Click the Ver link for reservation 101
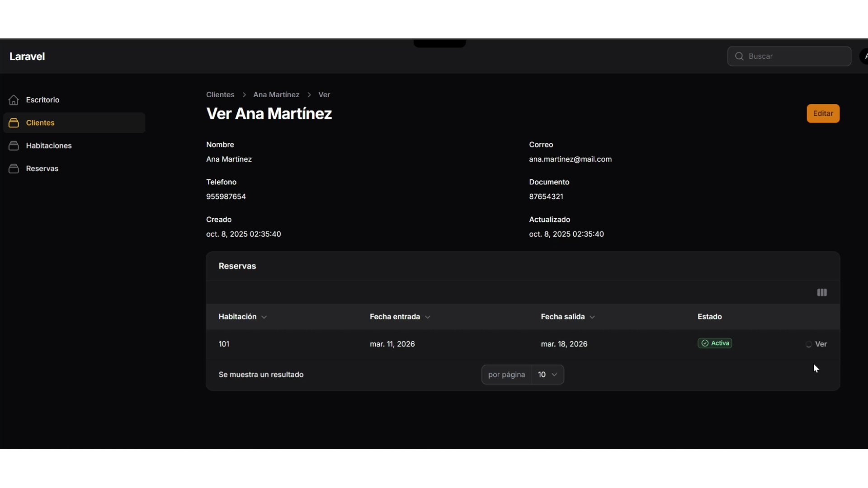This screenshot has width=868, height=488. click(x=821, y=344)
